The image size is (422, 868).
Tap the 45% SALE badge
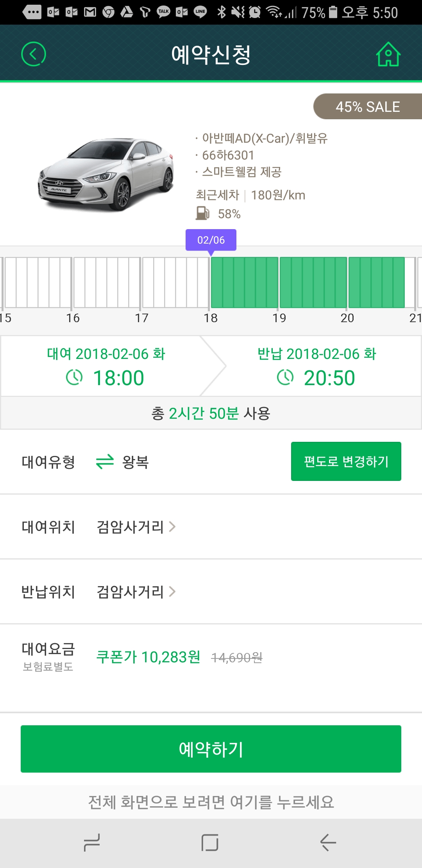tap(368, 107)
